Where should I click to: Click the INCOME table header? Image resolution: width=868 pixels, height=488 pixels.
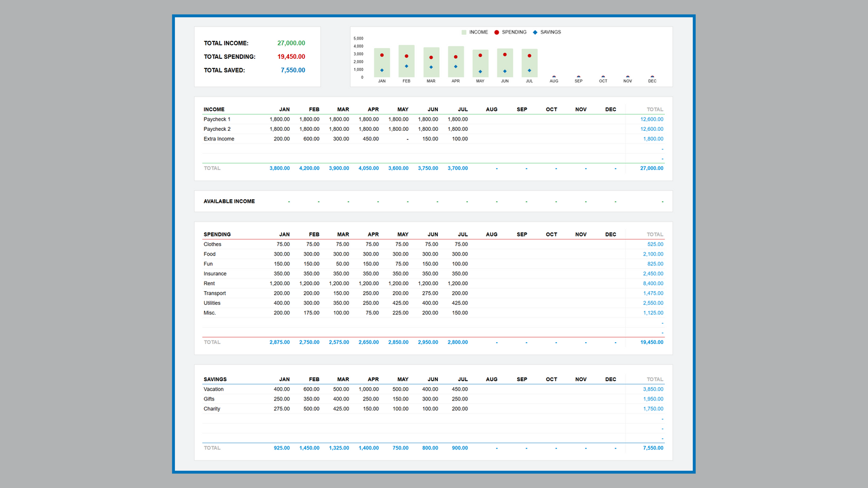(214, 110)
